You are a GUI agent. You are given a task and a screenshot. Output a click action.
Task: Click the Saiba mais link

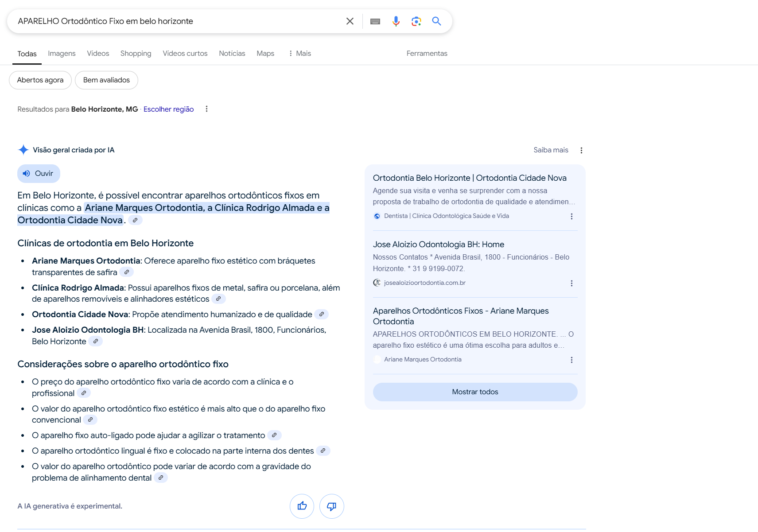pos(551,150)
